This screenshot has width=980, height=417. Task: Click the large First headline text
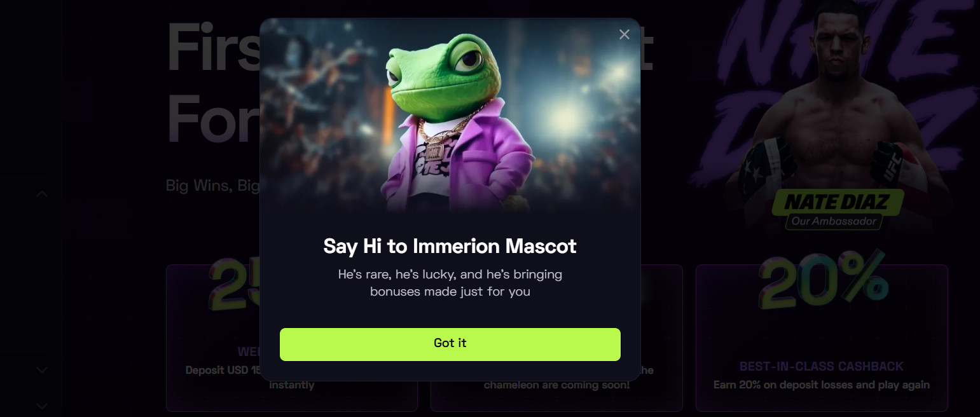(x=213, y=48)
